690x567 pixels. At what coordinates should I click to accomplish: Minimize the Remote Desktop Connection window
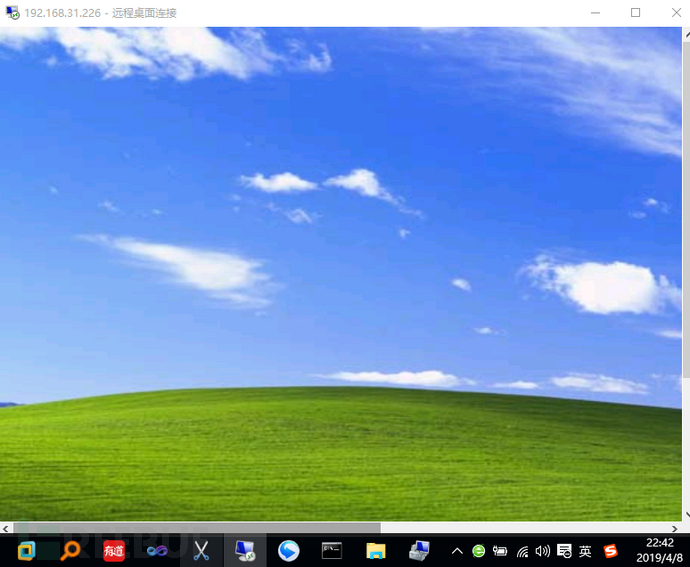click(x=595, y=13)
